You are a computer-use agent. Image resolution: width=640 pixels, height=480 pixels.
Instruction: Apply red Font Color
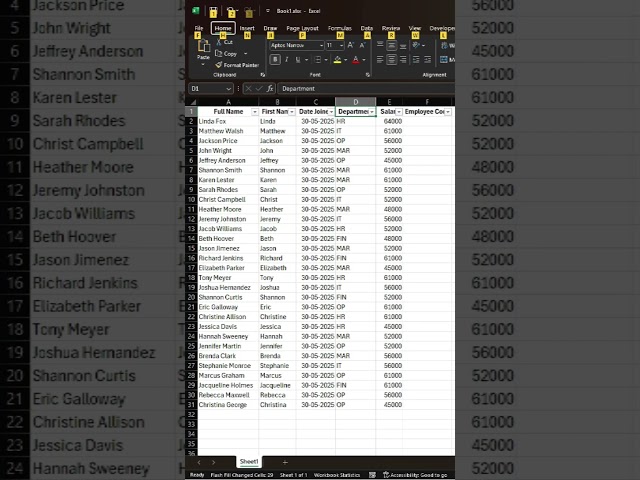pyautogui.click(x=356, y=60)
